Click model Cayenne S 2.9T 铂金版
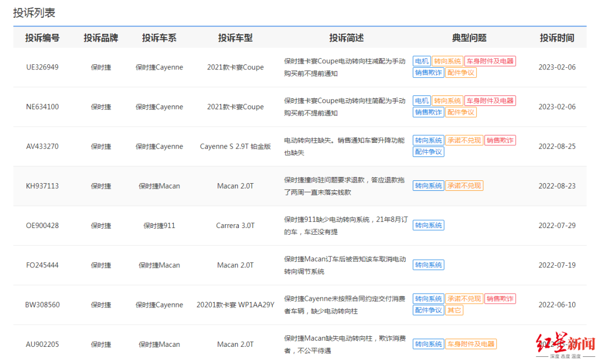This screenshot has height=364, width=600. point(236,146)
